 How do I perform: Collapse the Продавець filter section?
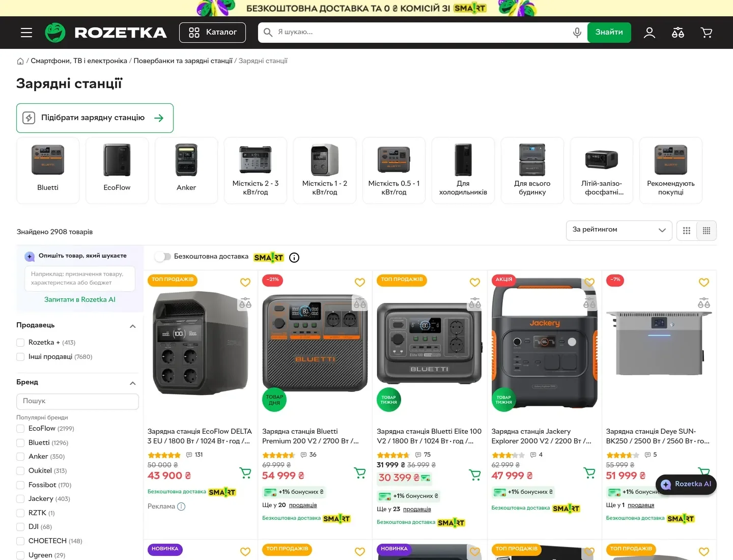[133, 326]
